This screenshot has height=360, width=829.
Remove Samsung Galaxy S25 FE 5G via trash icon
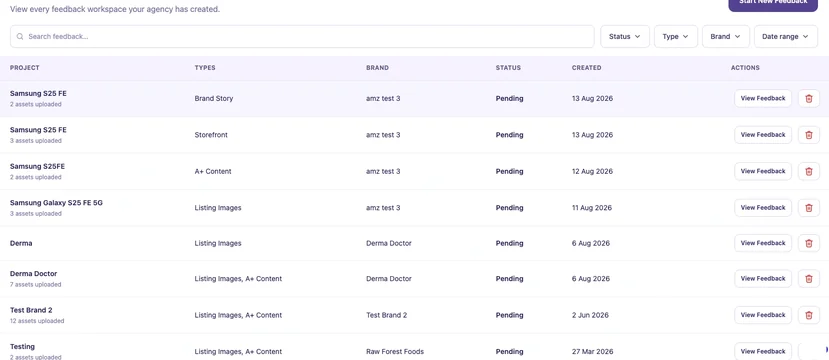tap(808, 208)
